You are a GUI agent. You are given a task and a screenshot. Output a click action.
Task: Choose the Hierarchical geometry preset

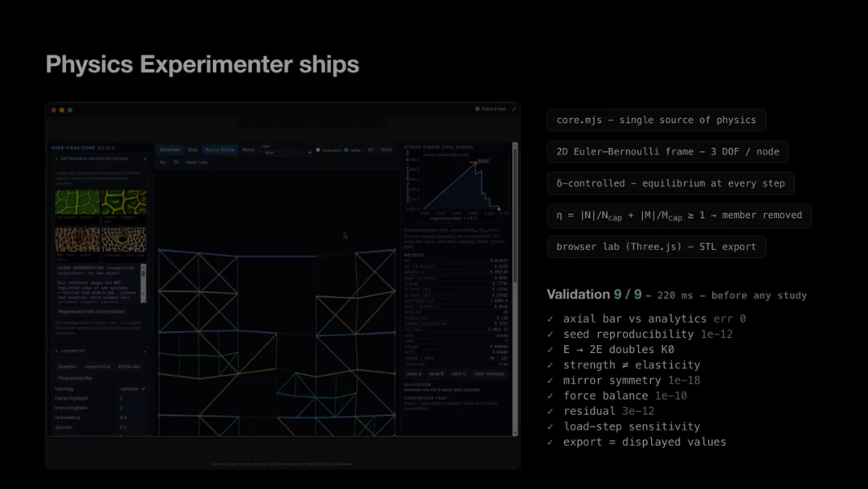coord(97,367)
